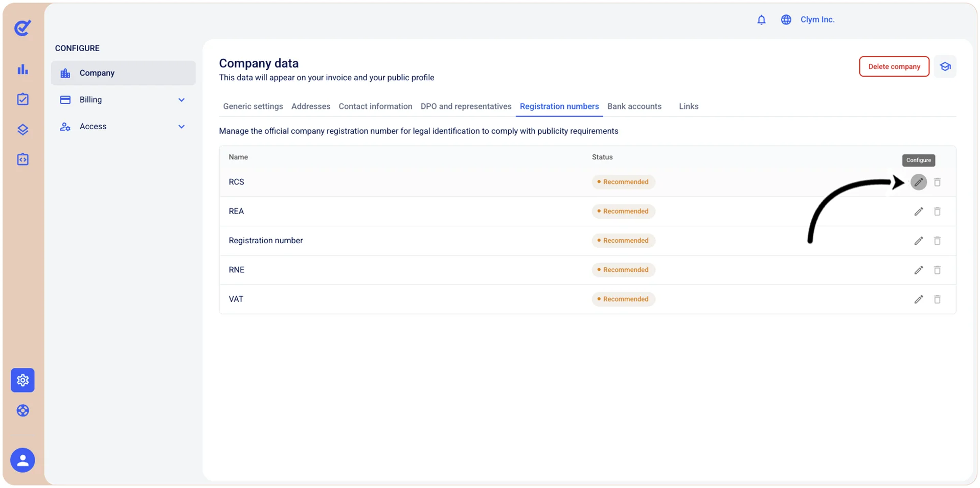Screen dimensions: 980x488
Task: Delete the Registration number row
Action: (x=937, y=241)
